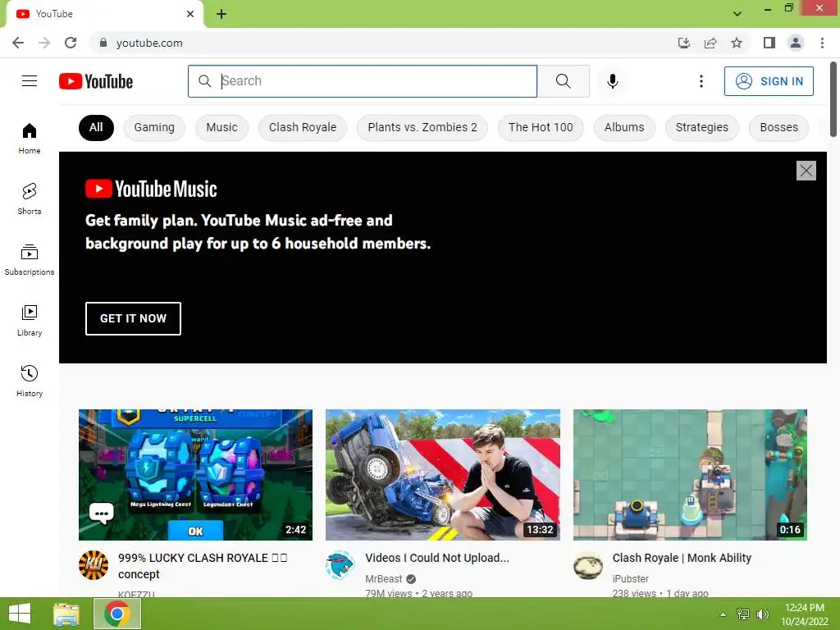840x630 pixels.
Task: Open the MrBeast video thumbnail
Action: 443,475
